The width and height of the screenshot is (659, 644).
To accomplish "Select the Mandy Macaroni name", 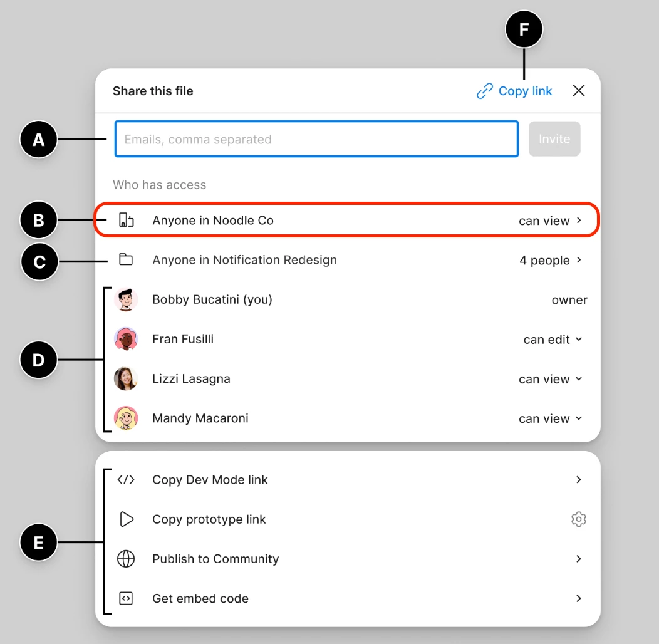I will click(200, 418).
